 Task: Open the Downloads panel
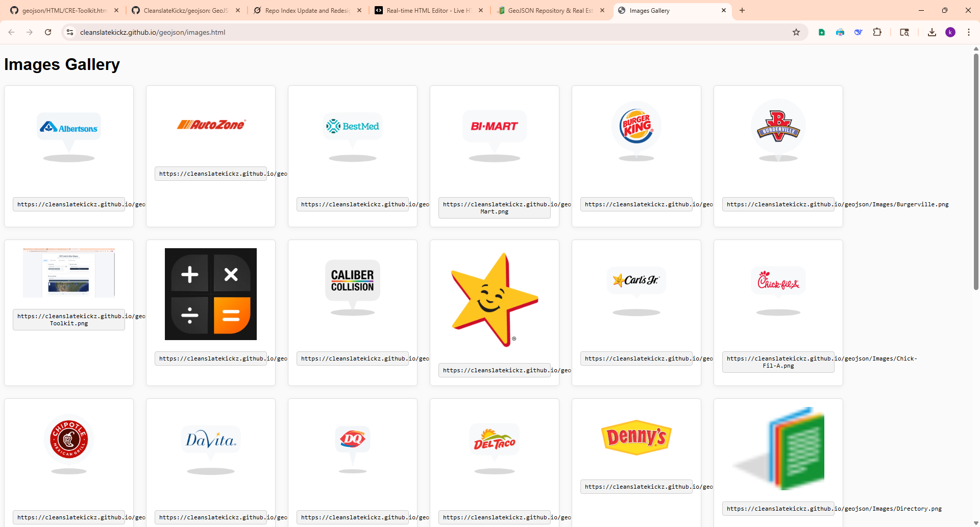click(x=932, y=32)
